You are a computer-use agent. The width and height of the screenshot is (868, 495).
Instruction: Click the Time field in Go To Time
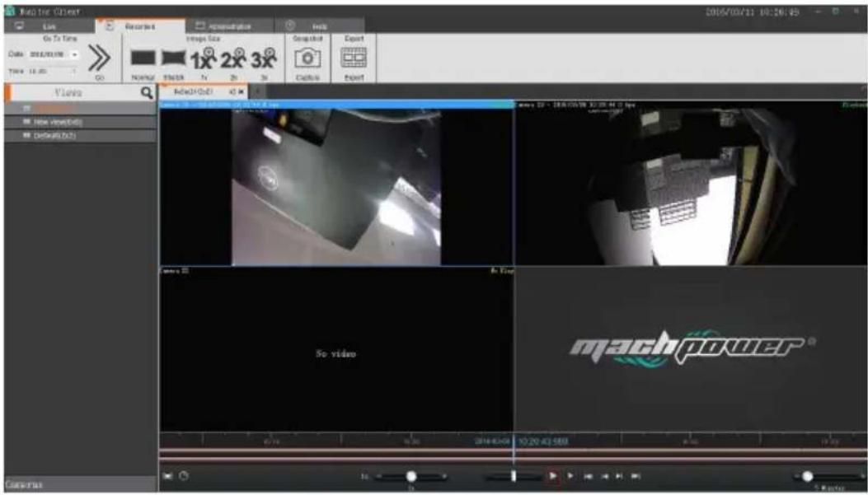[x=52, y=72]
